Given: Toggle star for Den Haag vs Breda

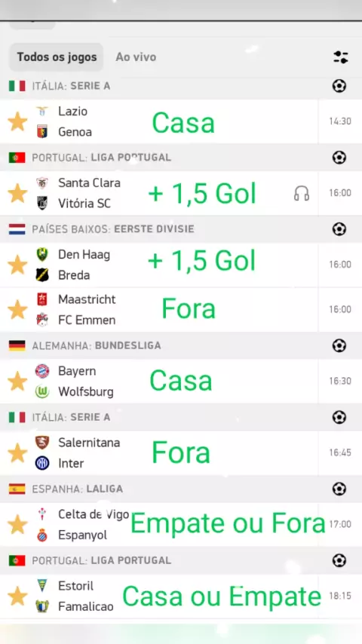Looking at the screenshot, I should click(x=17, y=265).
